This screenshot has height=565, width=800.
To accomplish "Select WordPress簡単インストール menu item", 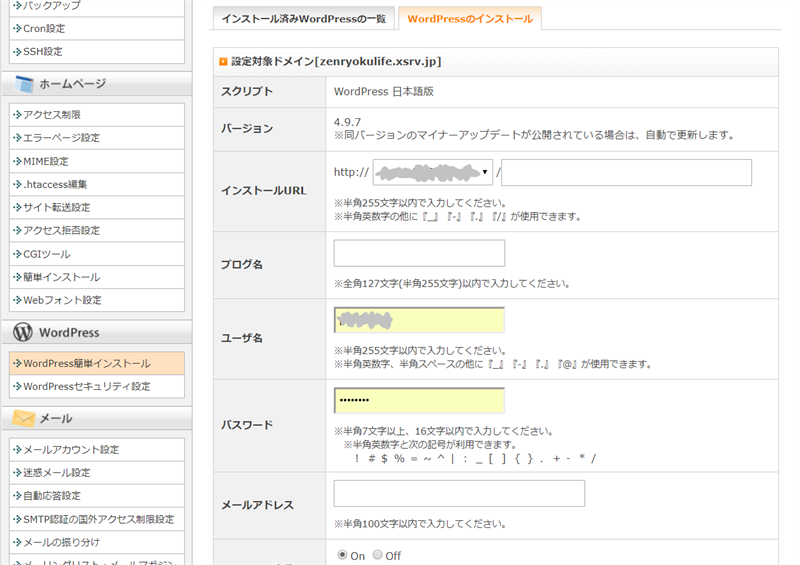I will point(97,363).
